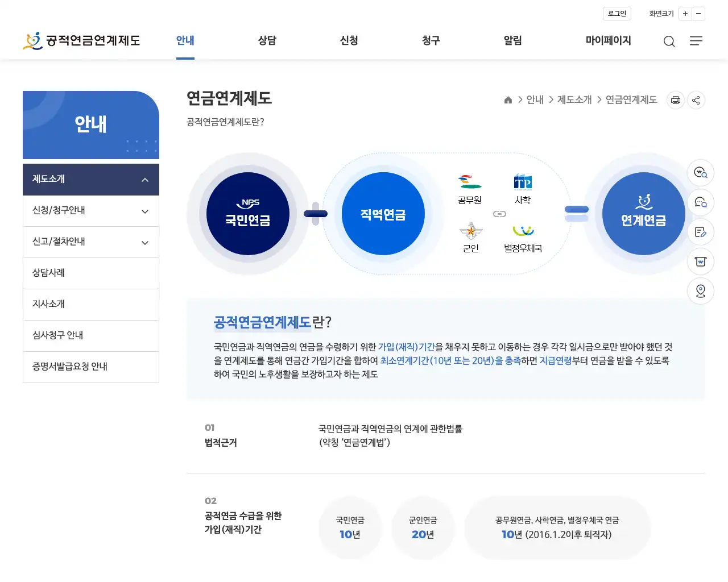Switch to the 상담 menu tab

click(267, 40)
